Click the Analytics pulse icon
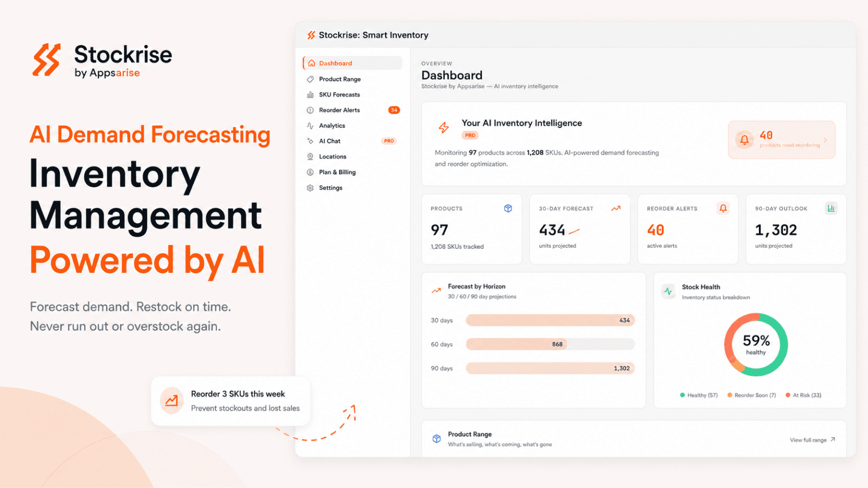 tap(310, 126)
